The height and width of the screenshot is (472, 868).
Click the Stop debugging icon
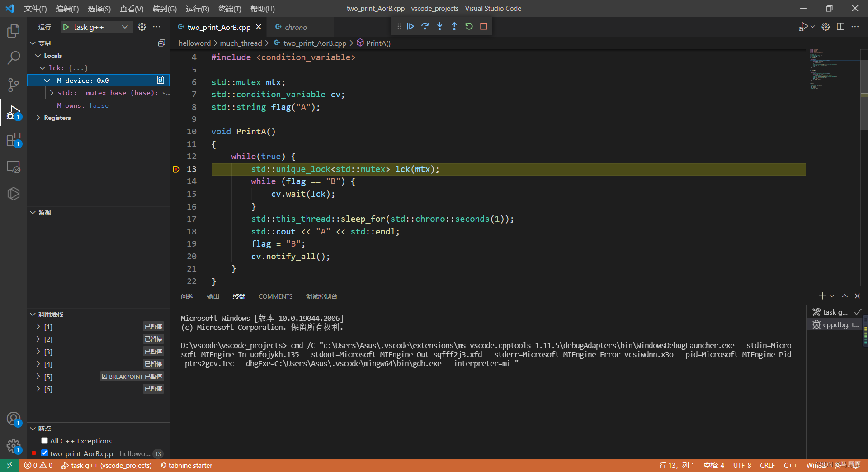point(483,26)
